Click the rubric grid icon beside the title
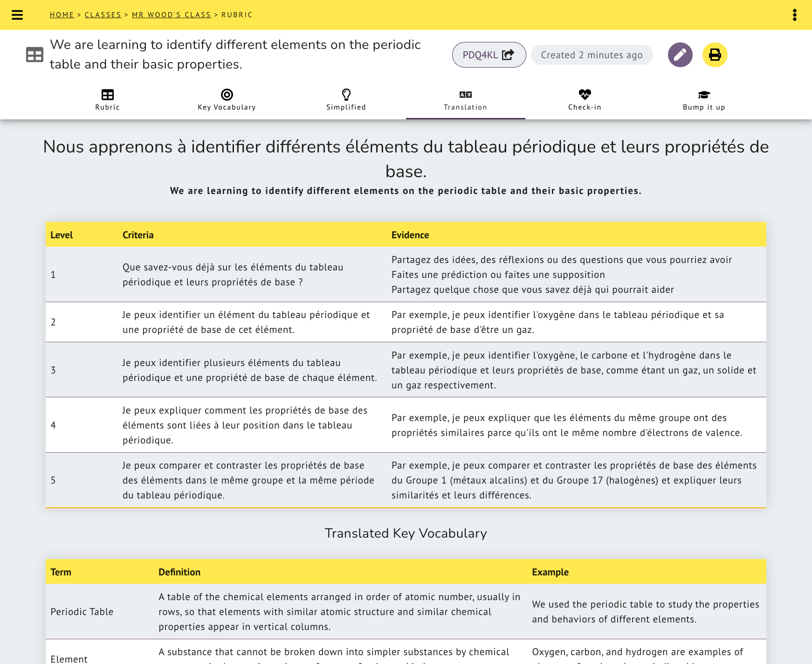The width and height of the screenshot is (812, 664). point(34,55)
